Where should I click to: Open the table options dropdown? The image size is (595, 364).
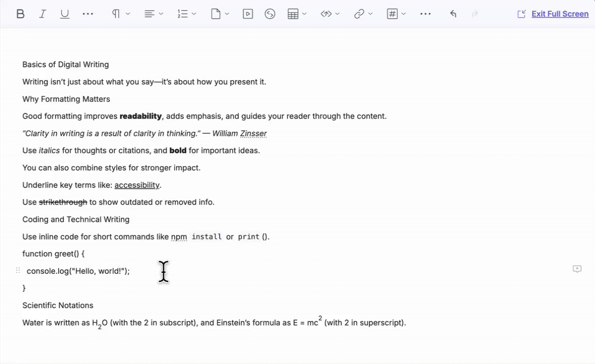[304, 14]
